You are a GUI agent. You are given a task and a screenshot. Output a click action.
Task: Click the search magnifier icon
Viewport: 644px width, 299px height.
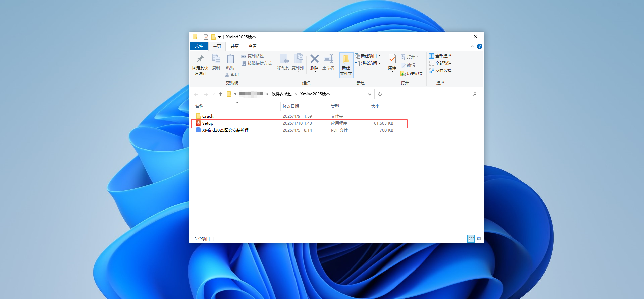point(474,94)
